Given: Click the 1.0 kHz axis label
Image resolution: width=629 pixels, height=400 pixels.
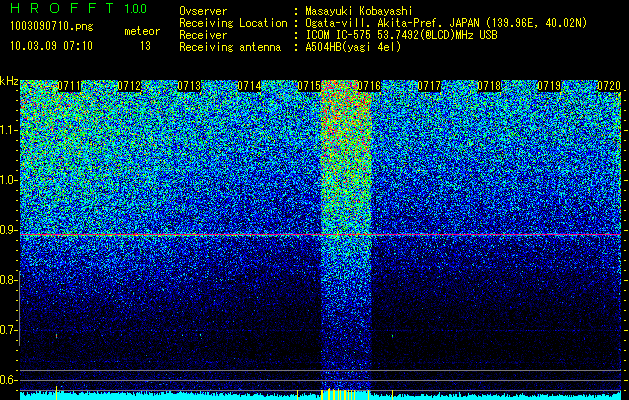Looking at the screenshot, I should pos(9,180).
